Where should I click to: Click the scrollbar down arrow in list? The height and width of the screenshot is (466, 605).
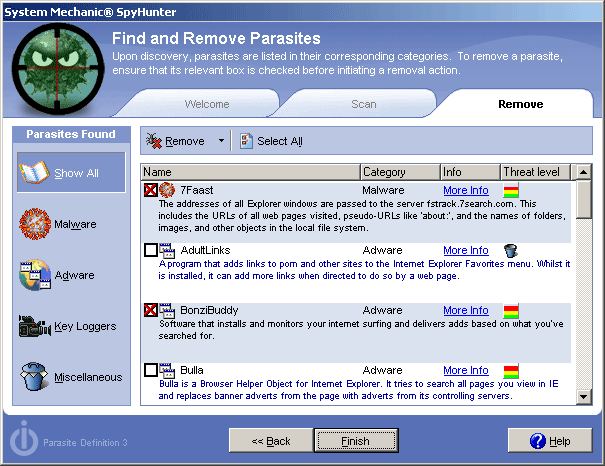[584, 397]
